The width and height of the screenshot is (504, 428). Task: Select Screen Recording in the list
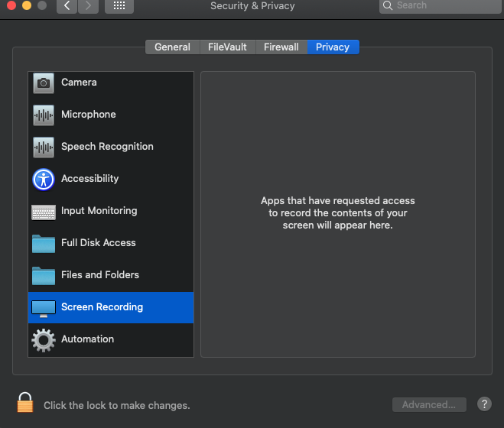[111, 307]
